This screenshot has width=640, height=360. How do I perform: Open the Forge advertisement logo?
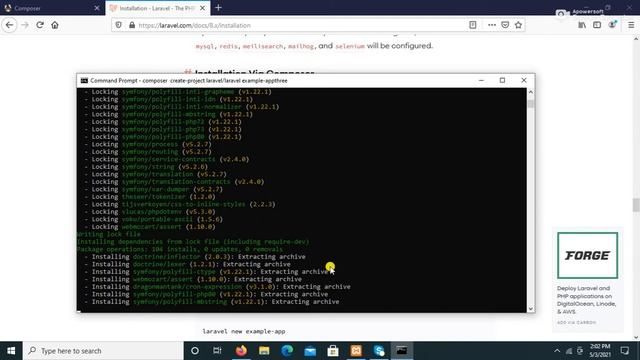point(587,256)
